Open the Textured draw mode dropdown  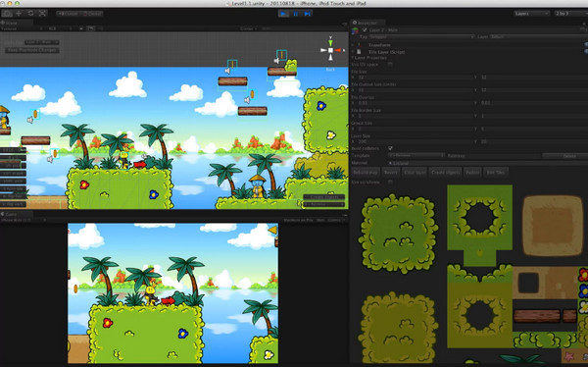[22, 28]
